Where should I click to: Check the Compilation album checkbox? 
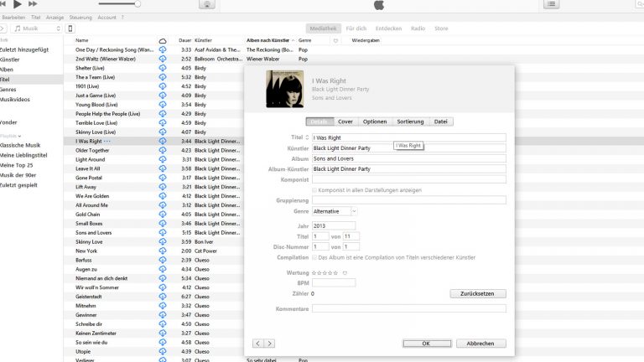tap(314, 257)
